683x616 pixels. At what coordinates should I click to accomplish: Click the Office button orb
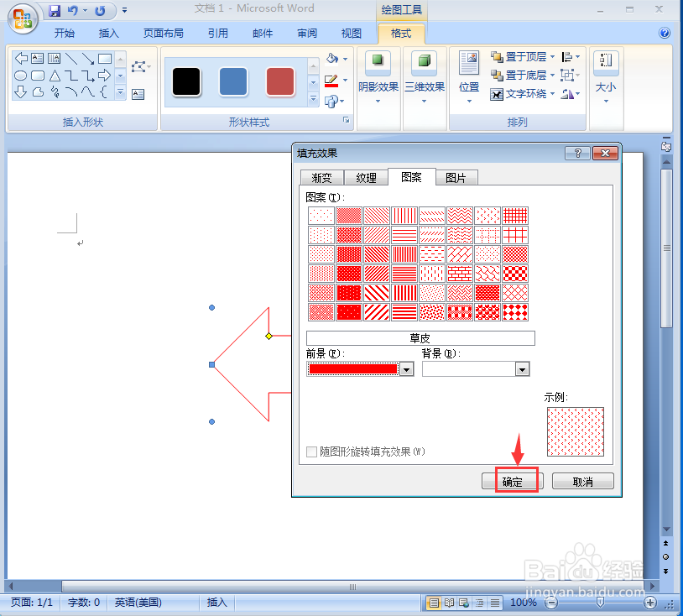click(x=22, y=18)
